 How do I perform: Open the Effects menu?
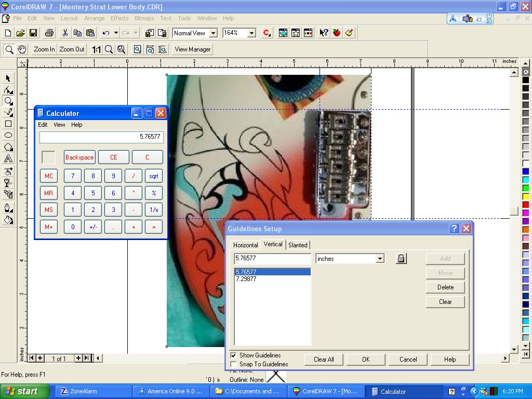(119, 18)
